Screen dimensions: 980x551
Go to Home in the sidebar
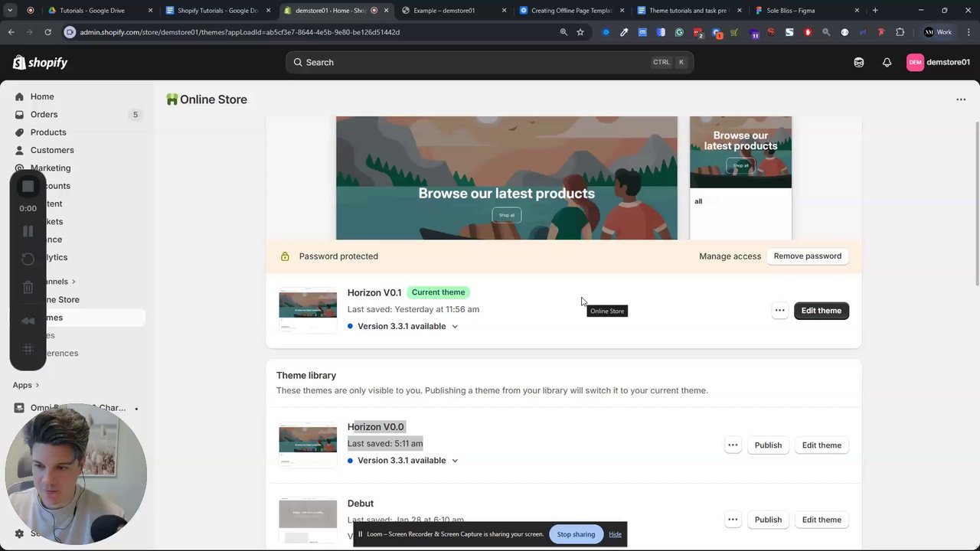(42, 96)
